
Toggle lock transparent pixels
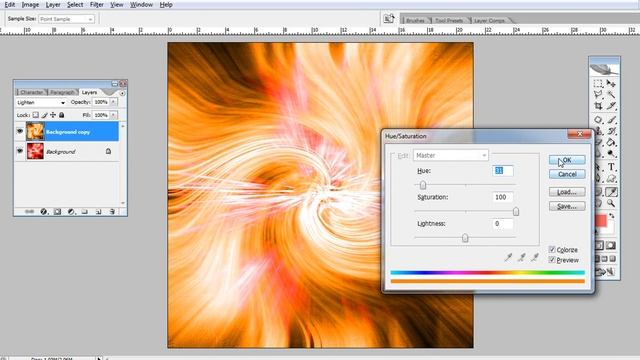(36, 115)
